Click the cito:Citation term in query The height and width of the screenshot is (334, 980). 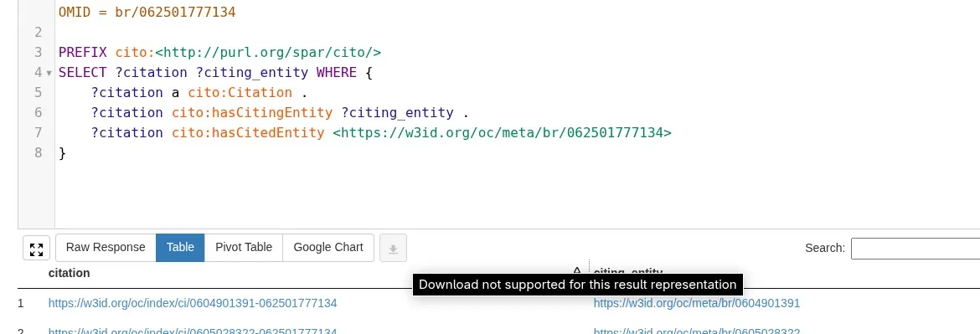coord(240,92)
